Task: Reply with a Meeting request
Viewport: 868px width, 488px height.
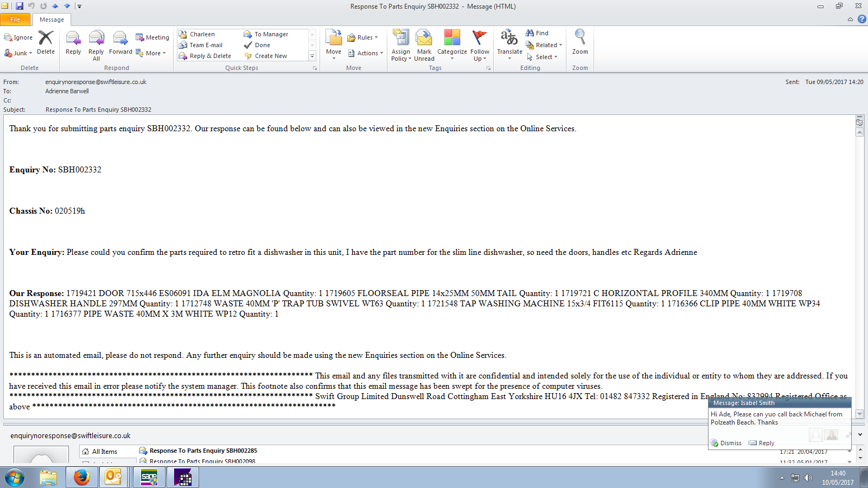Action: [x=152, y=37]
